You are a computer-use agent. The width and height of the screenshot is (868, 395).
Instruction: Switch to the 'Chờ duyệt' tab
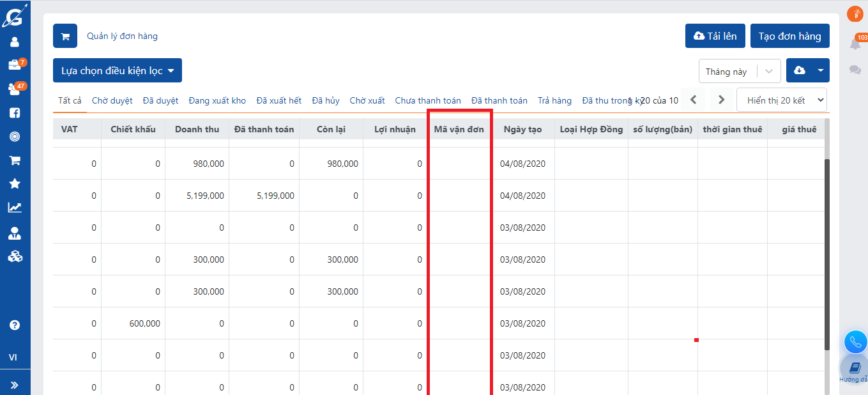[x=112, y=101]
